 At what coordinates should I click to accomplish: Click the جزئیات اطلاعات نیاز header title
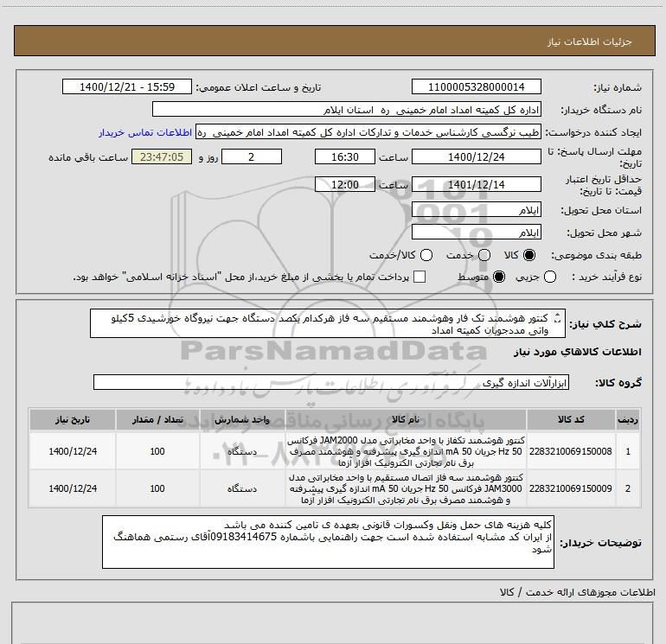point(590,41)
